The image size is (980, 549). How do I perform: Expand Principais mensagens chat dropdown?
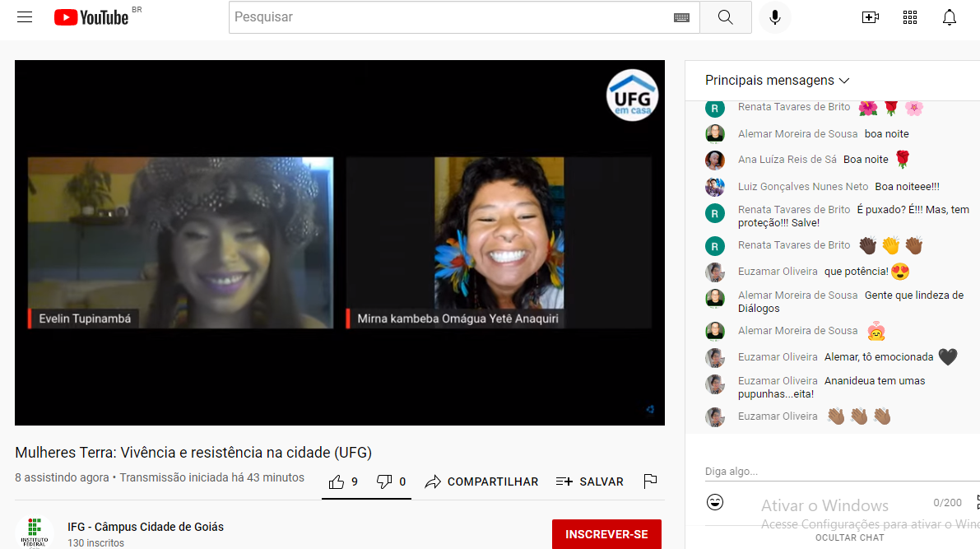click(777, 81)
